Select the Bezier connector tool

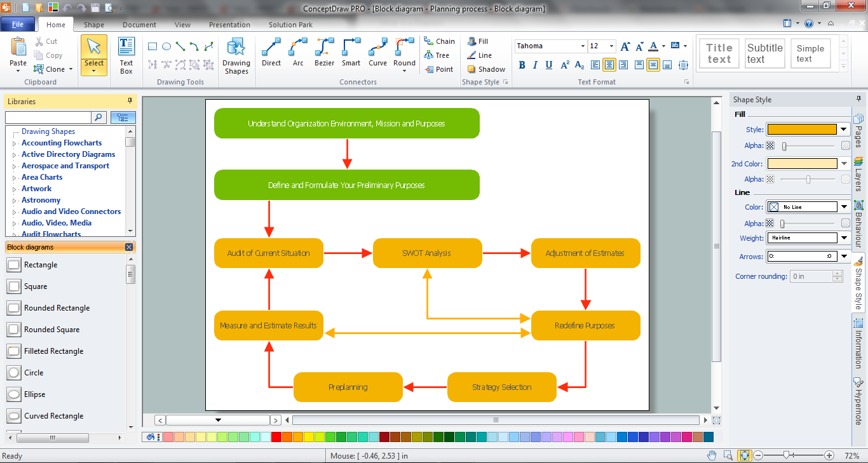click(x=324, y=54)
